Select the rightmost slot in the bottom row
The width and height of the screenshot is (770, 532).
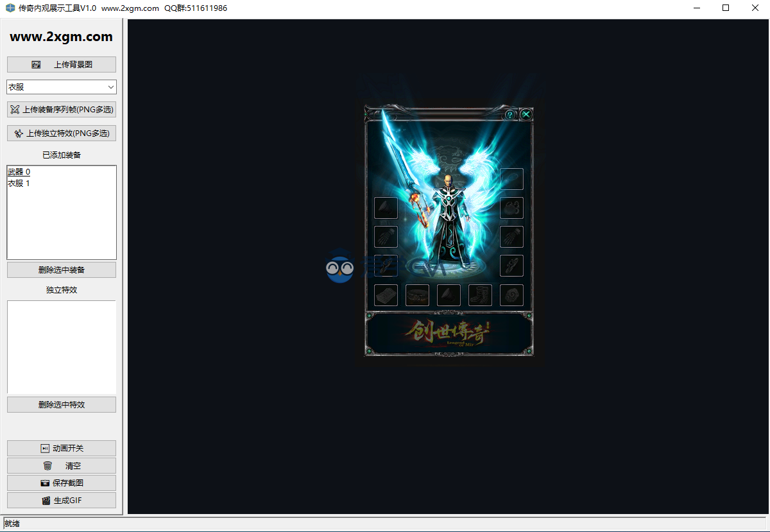511,295
